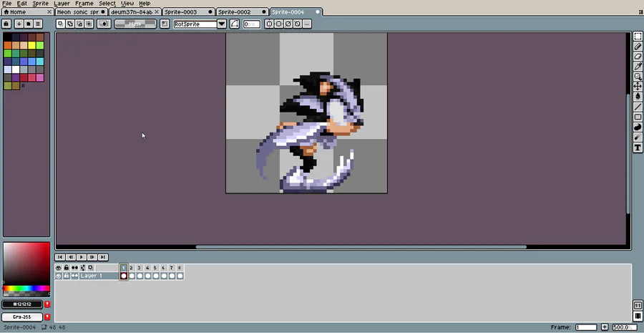Toggle continuous mode icon in timeline header
The image size is (644, 333).
click(x=74, y=268)
